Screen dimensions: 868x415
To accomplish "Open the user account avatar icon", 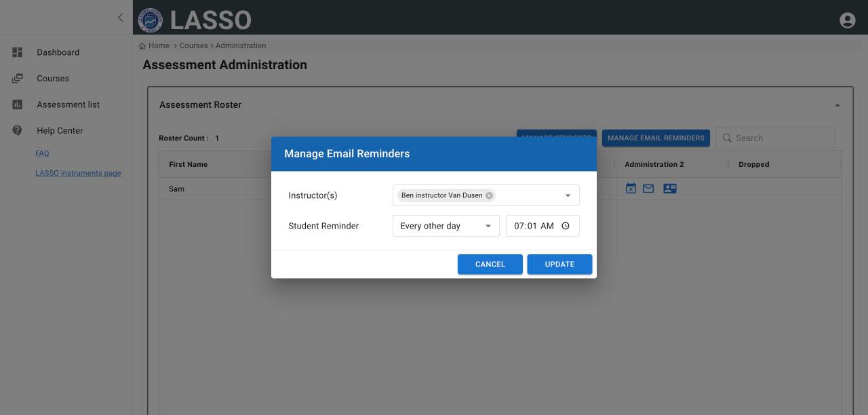I will pos(847,20).
